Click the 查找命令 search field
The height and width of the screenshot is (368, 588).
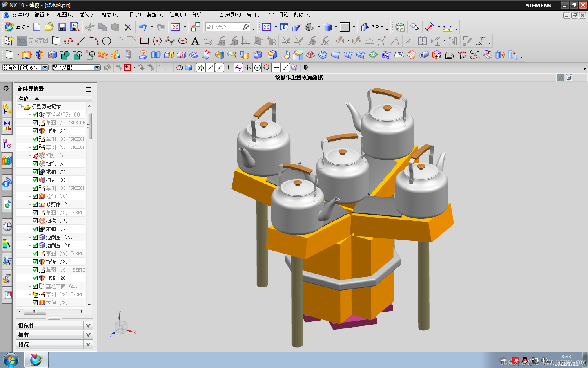pos(227,27)
